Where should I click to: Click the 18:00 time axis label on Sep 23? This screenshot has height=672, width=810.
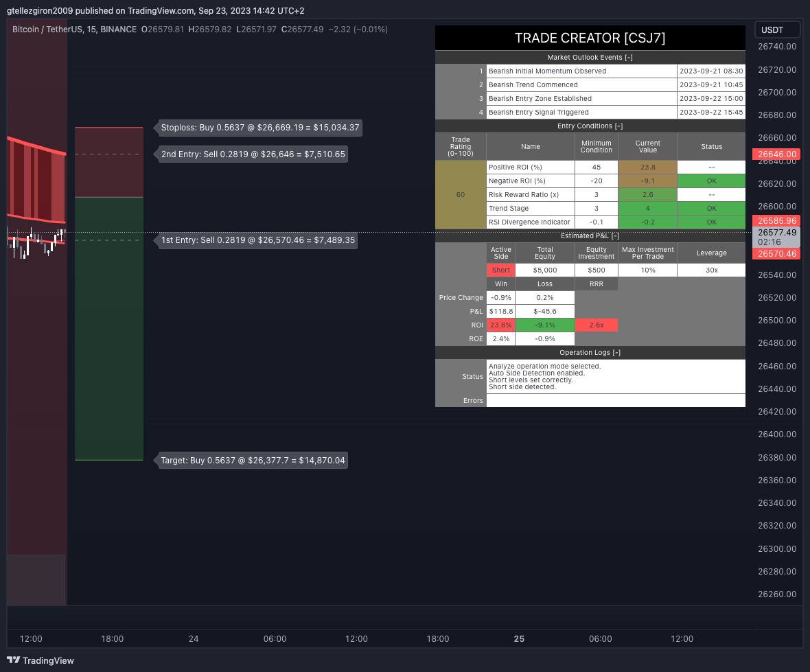pos(112,639)
